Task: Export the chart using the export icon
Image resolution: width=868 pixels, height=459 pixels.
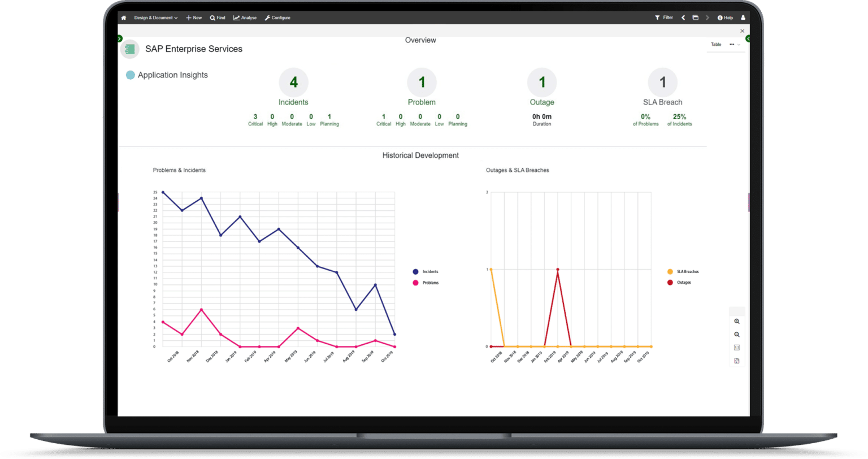Action: click(736, 360)
